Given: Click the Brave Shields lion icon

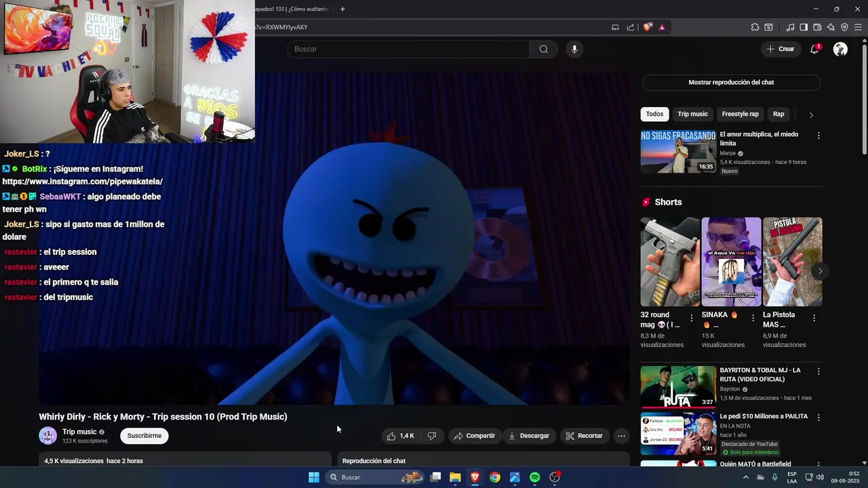Looking at the screenshot, I should pyautogui.click(x=648, y=27).
